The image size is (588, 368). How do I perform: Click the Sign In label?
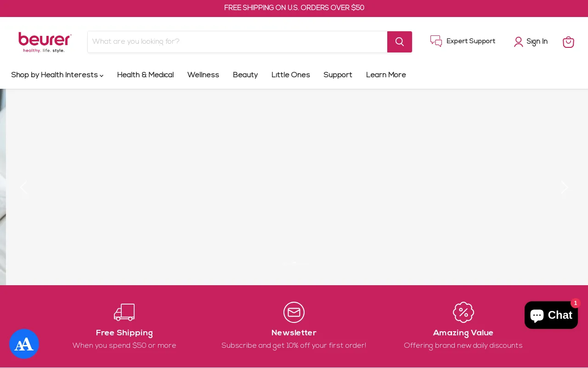click(x=537, y=42)
